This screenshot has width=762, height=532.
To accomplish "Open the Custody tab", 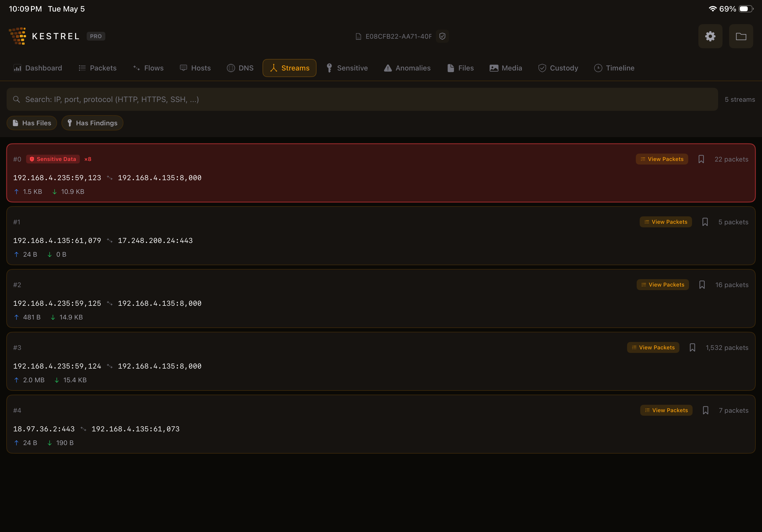I will point(558,68).
